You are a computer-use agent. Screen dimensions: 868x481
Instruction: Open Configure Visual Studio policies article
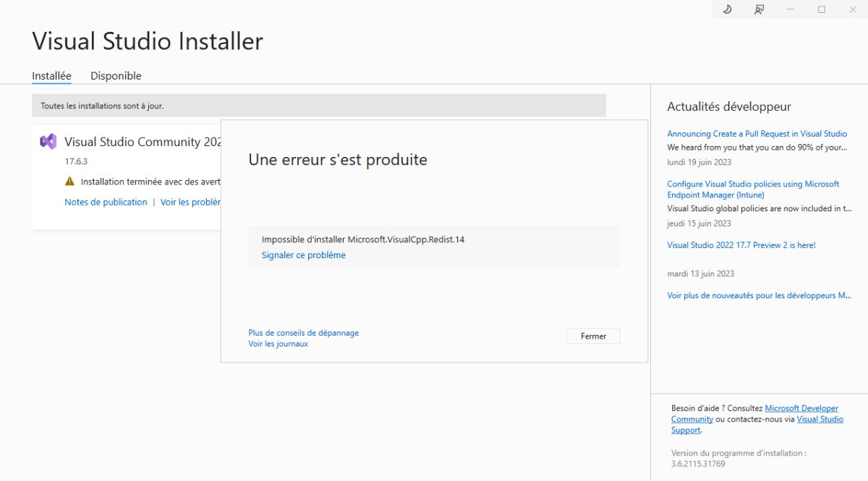pos(753,190)
